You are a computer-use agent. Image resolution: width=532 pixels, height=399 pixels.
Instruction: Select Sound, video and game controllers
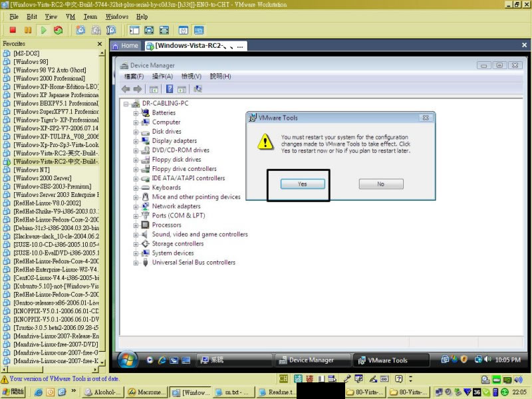tap(200, 235)
